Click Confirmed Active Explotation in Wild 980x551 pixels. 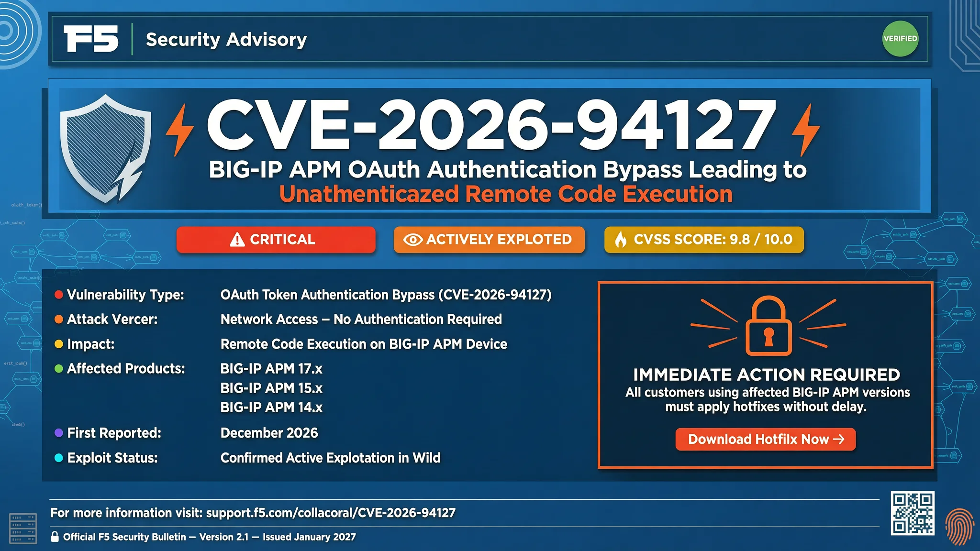331,458
